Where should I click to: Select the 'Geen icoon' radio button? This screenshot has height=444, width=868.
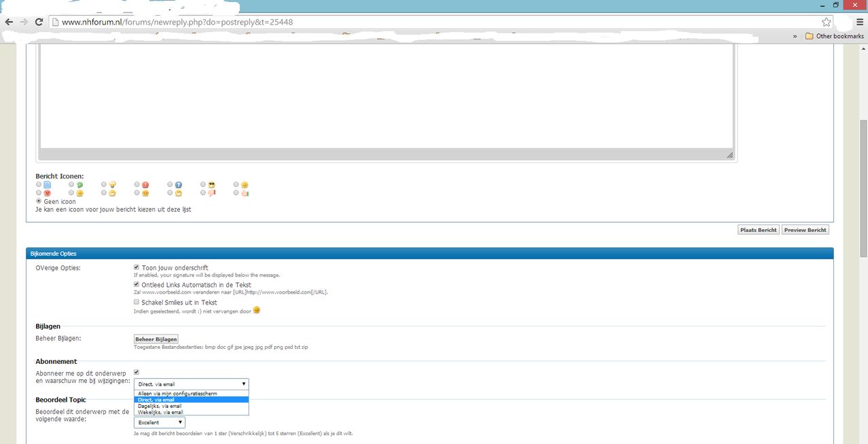click(x=39, y=201)
